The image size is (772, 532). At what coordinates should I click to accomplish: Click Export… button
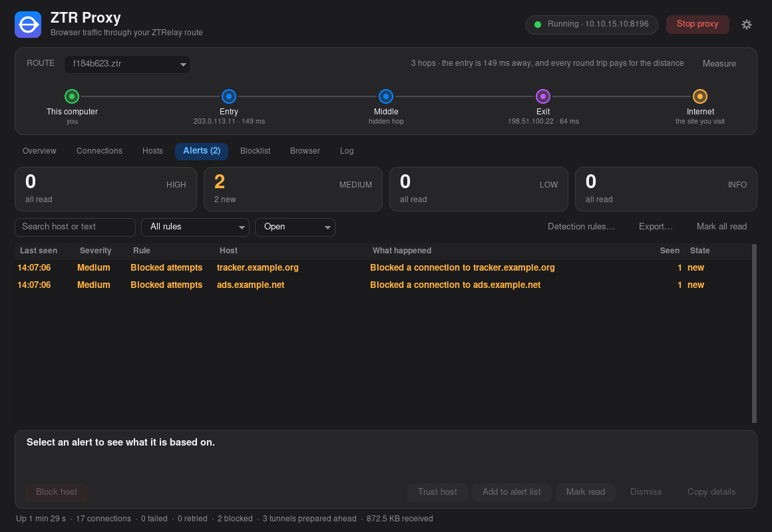click(x=656, y=227)
